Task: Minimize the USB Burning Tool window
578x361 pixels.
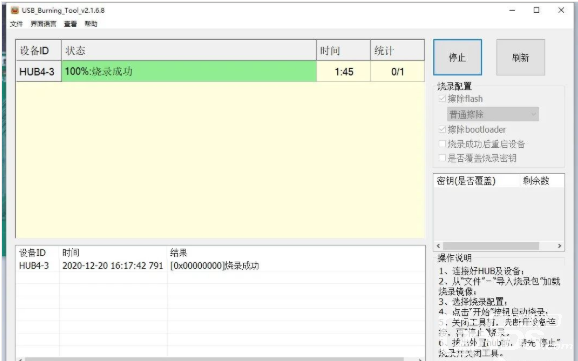Action: pyautogui.click(x=512, y=10)
